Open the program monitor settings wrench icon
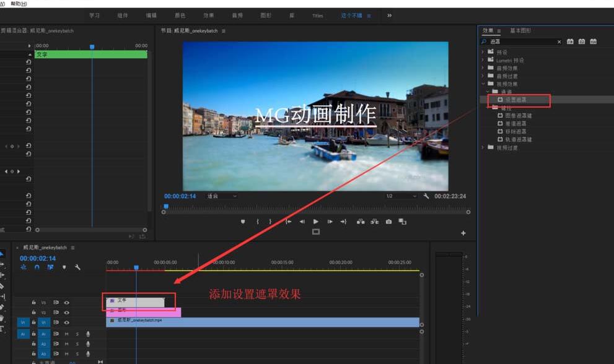This screenshot has height=364, width=614. click(x=427, y=196)
